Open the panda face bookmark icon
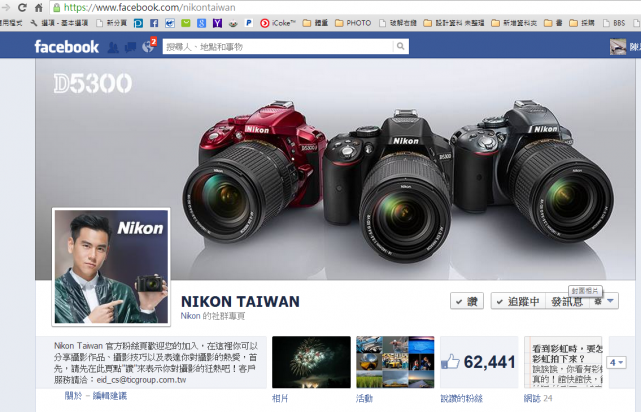 click(233, 23)
